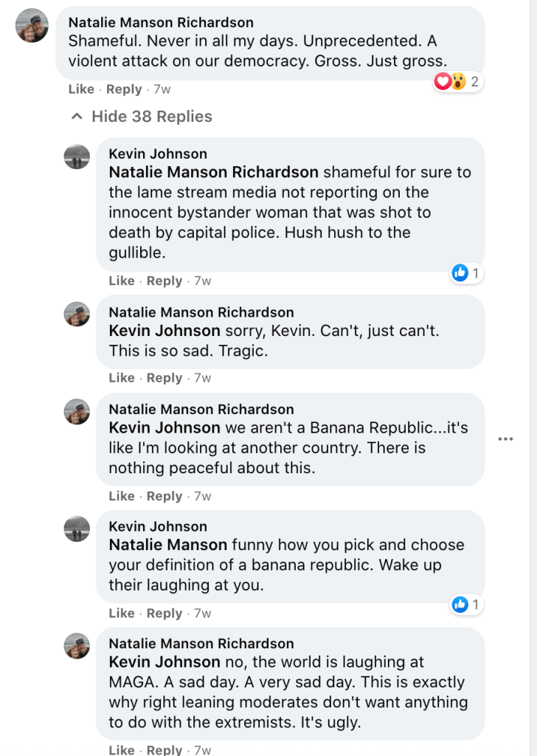Like the top comment starting with "Shameful"
This screenshot has width=537, height=756.
(81, 89)
